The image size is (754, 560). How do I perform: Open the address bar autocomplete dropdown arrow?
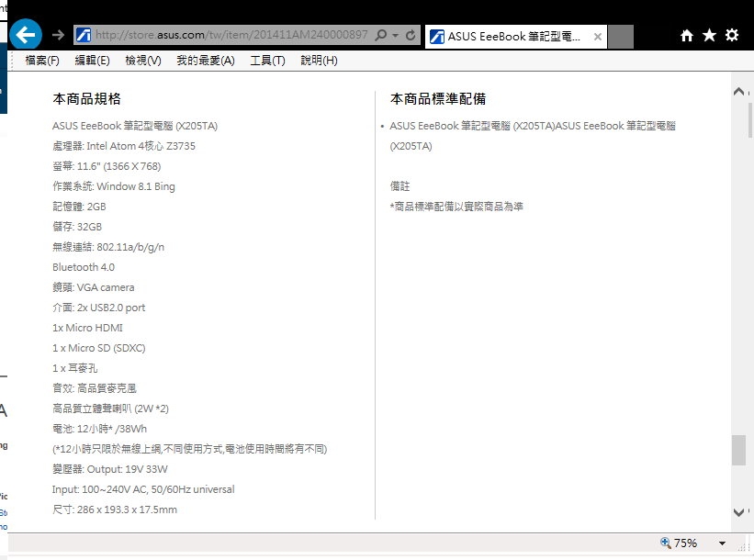click(x=395, y=35)
